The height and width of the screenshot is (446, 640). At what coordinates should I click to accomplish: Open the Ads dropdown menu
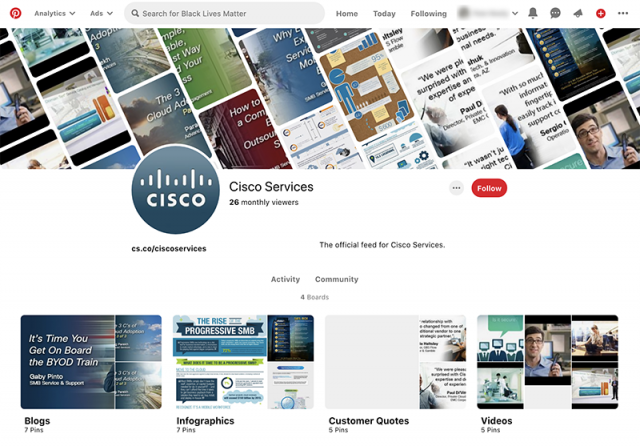[101, 13]
